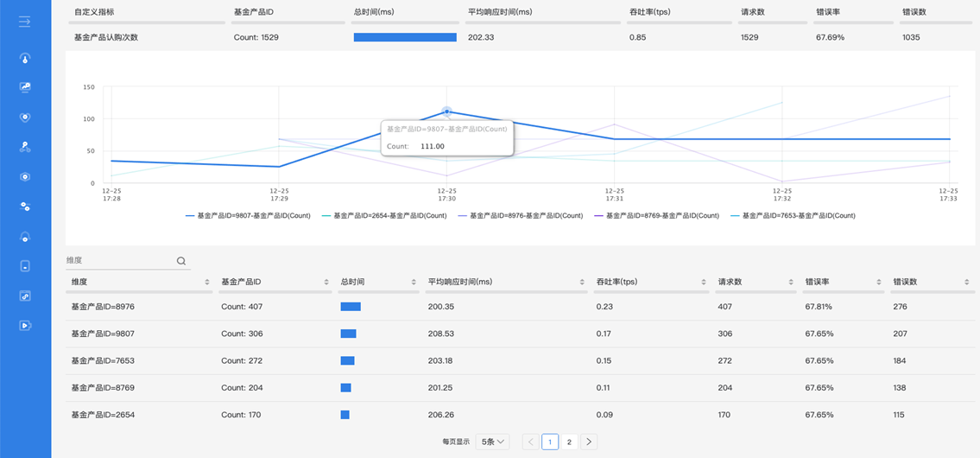Sort table by 错误数 column
This screenshot has height=458, width=980.
tap(968, 283)
